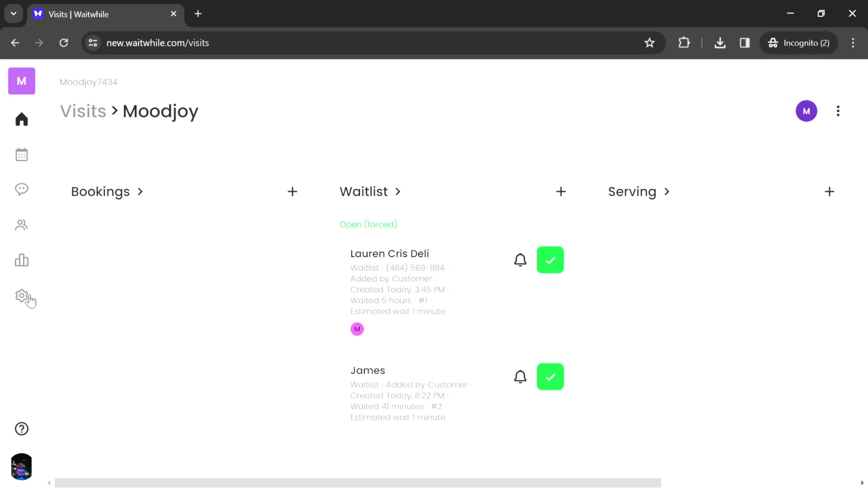This screenshot has height=488, width=868.
Task: Click the Lauren Cris Deli M avatar thumbnail
Action: 358,329
